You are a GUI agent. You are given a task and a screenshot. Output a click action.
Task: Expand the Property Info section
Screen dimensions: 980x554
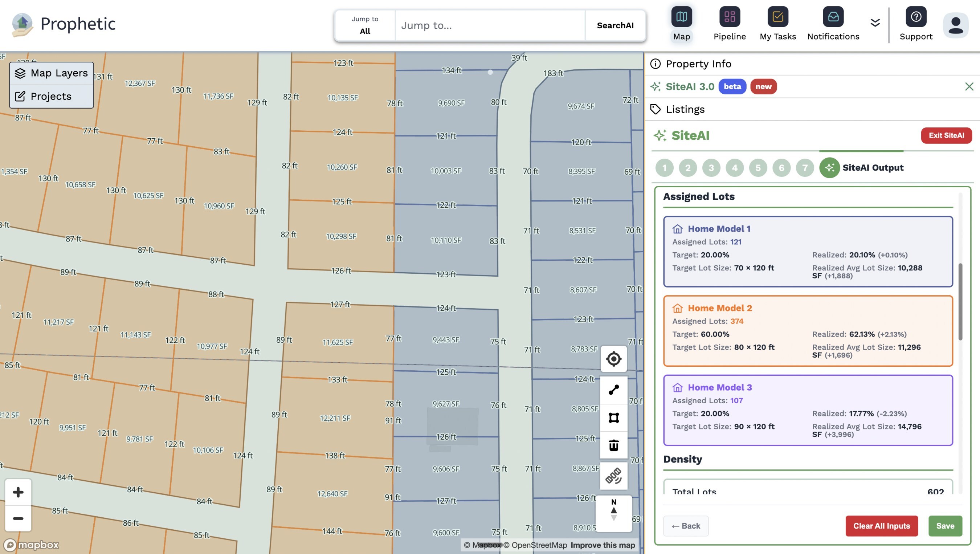click(x=812, y=64)
